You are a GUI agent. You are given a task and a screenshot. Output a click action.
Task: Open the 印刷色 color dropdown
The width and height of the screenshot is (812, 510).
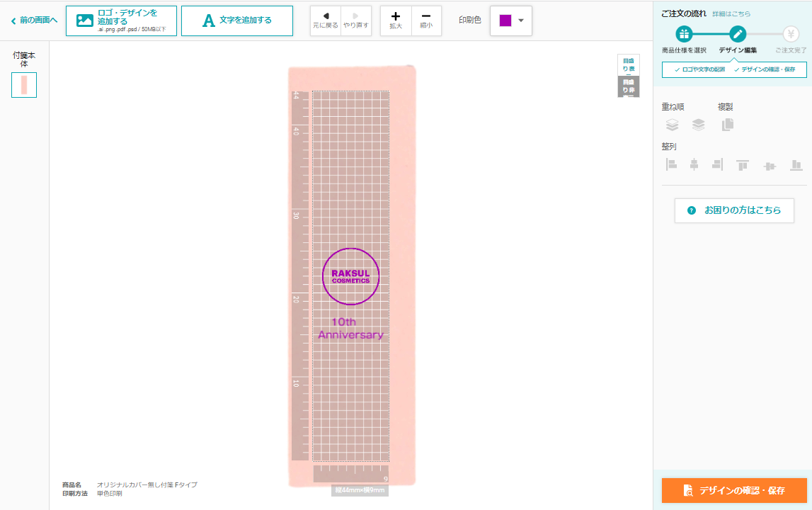coord(511,21)
